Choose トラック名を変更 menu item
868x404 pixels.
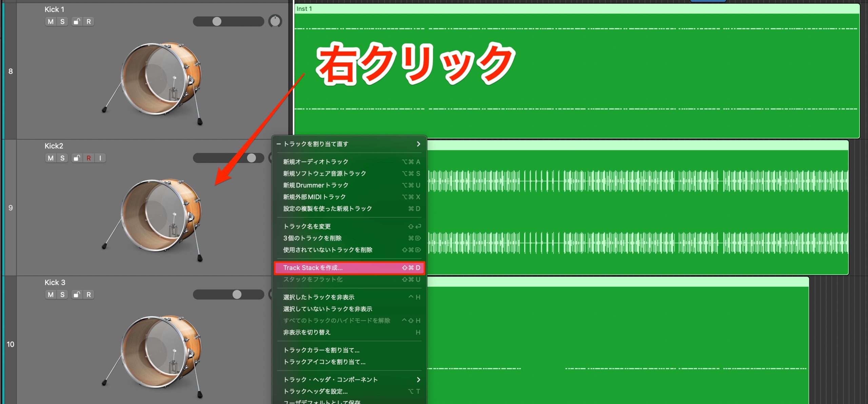(x=349, y=226)
